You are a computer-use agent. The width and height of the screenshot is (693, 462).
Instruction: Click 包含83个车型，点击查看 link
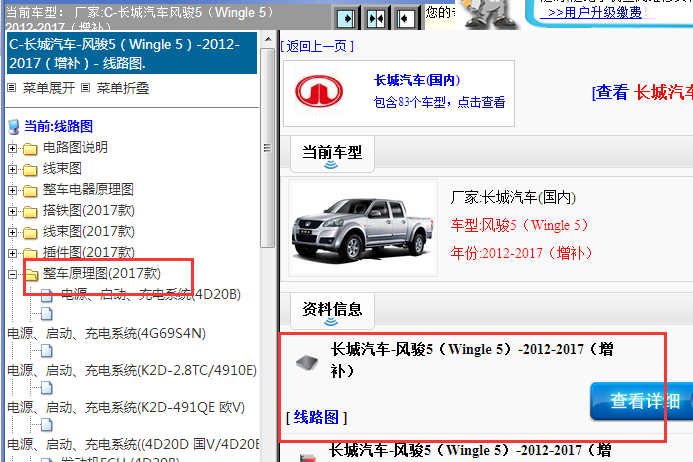tap(439, 102)
